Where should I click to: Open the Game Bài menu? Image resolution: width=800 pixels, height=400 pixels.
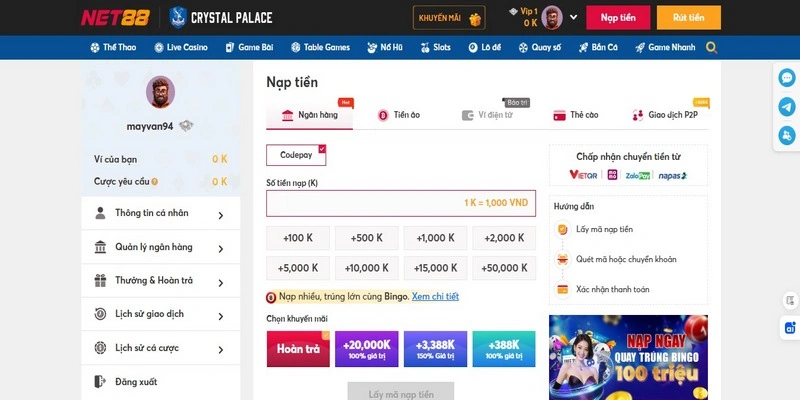[x=249, y=47]
